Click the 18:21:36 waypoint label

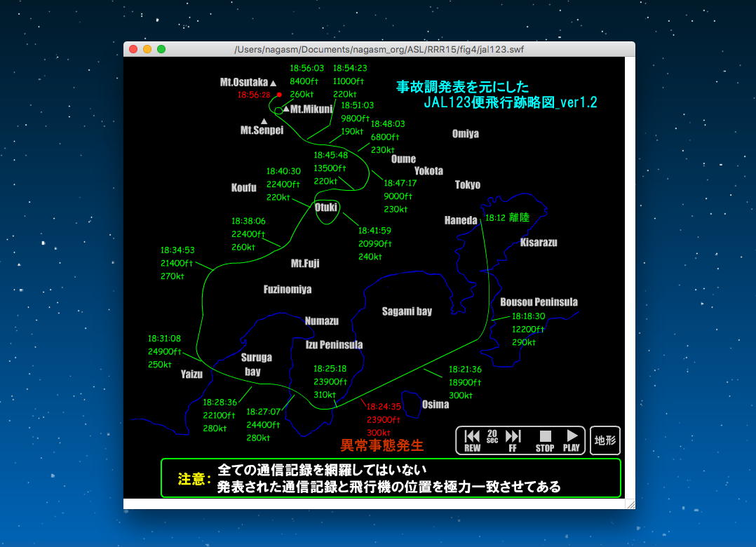pos(465,370)
